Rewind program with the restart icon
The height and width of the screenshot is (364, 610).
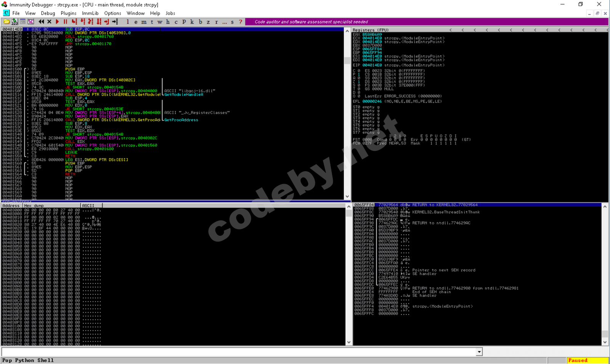click(41, 22)
